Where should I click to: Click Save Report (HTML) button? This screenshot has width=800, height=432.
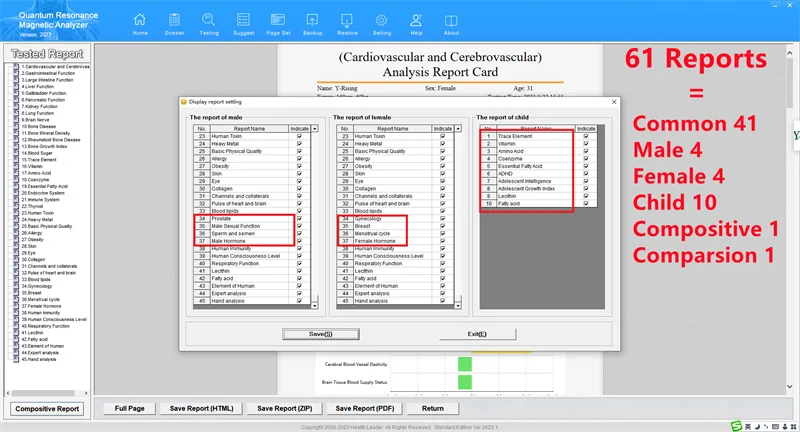202,409
